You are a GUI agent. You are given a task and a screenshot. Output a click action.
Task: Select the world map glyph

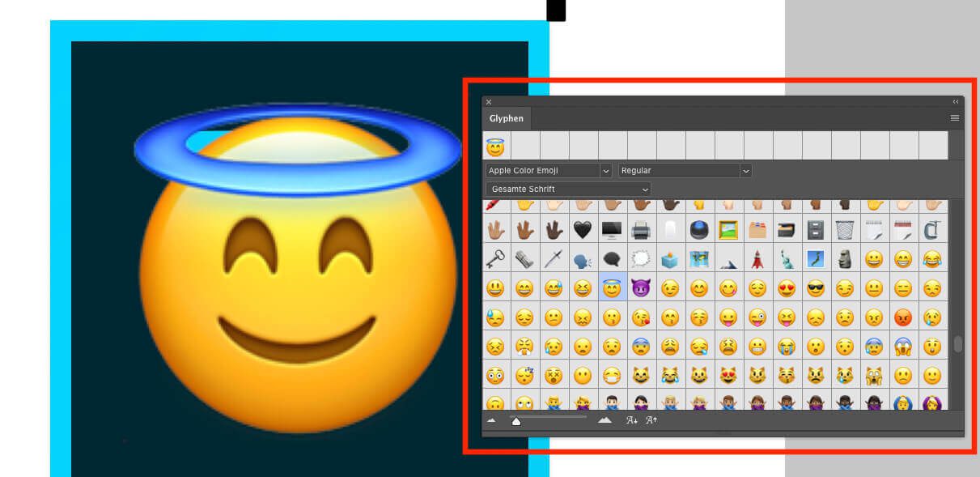[699, 259]
